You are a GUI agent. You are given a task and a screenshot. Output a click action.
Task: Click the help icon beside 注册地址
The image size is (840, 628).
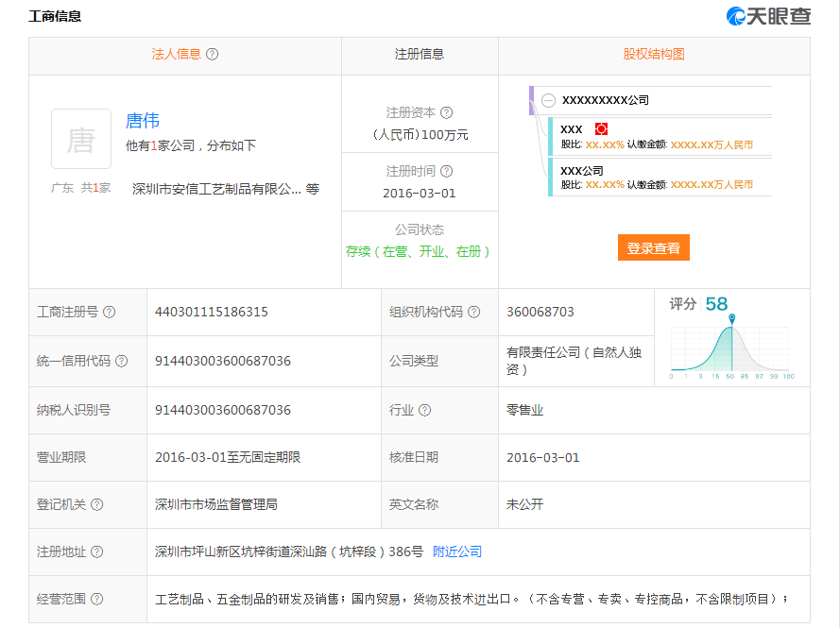(97, 552)
